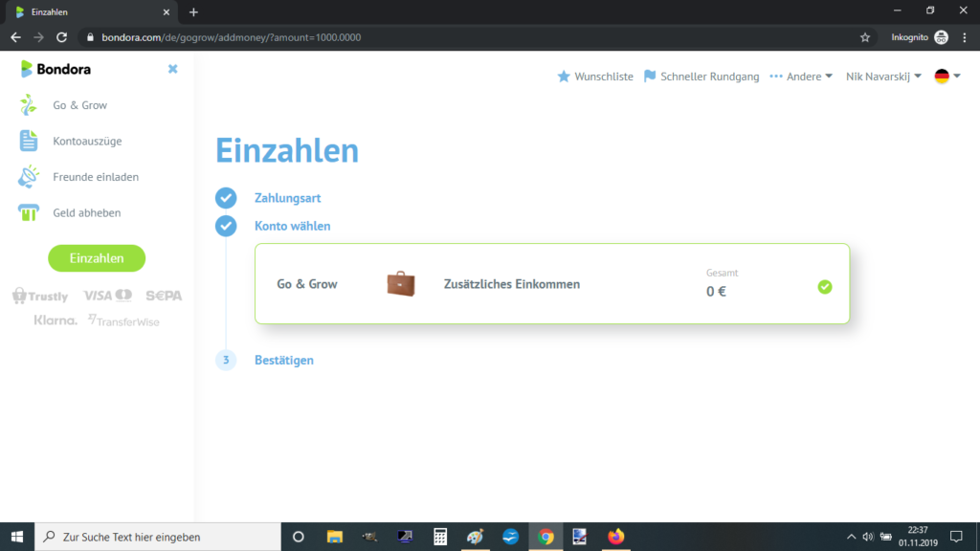
Task: Open Wunschliste star link
Action: [x=595, y=77]
